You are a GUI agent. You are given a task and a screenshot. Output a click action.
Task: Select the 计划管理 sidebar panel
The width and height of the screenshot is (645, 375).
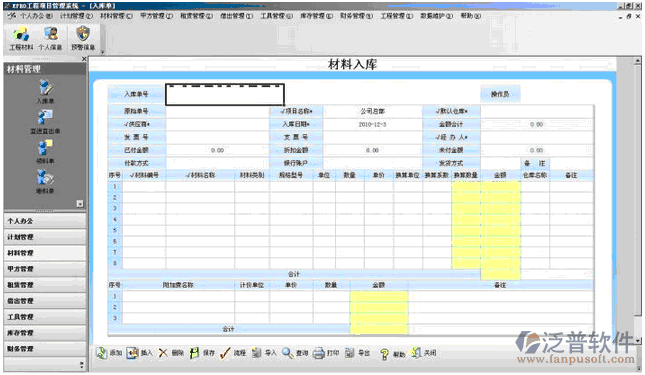(x=45, y=237)
